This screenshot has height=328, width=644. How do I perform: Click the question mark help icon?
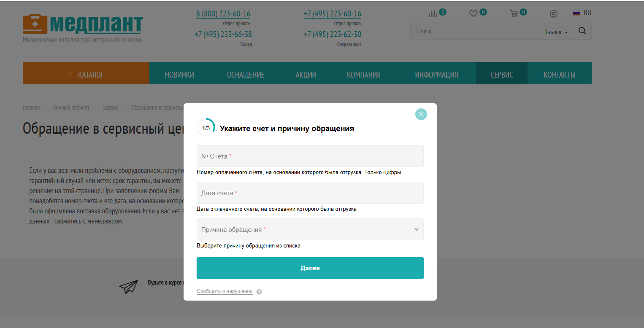tap(259, 292)
